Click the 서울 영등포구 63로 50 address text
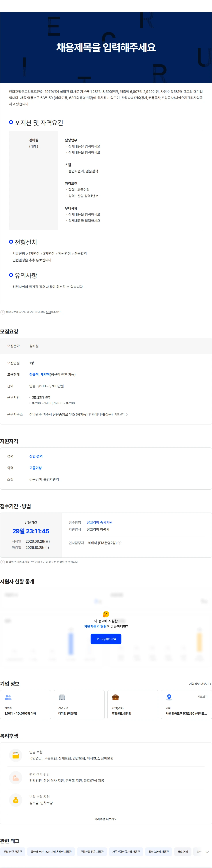Screen dimensions: 212x868 [x=186, y=713]
